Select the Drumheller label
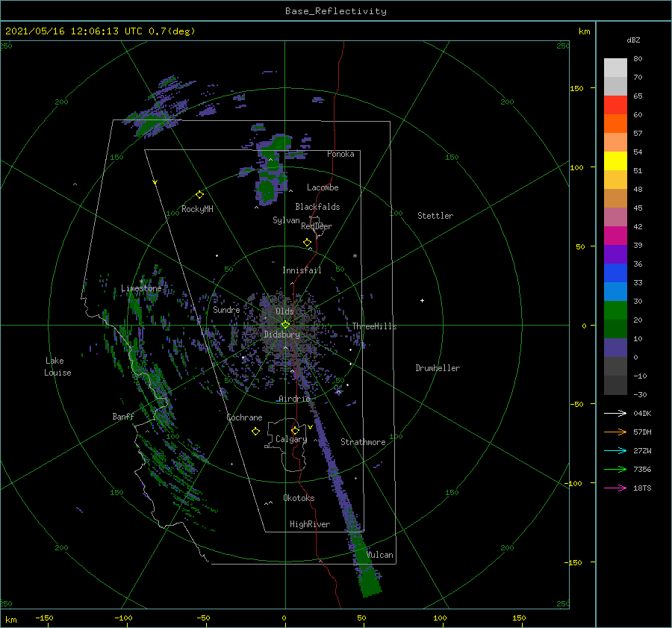Screen dimensions: 672x628 coord(438,368)
